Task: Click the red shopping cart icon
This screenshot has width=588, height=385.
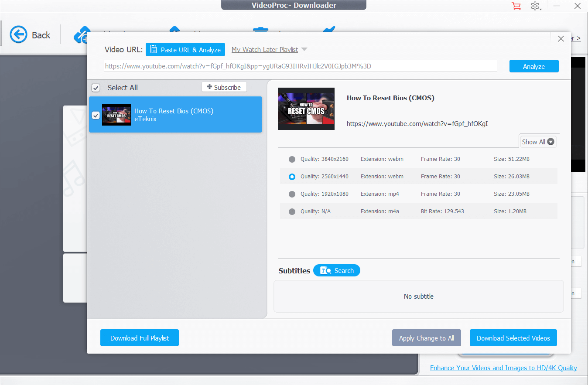Action: (x=516, y=6)
